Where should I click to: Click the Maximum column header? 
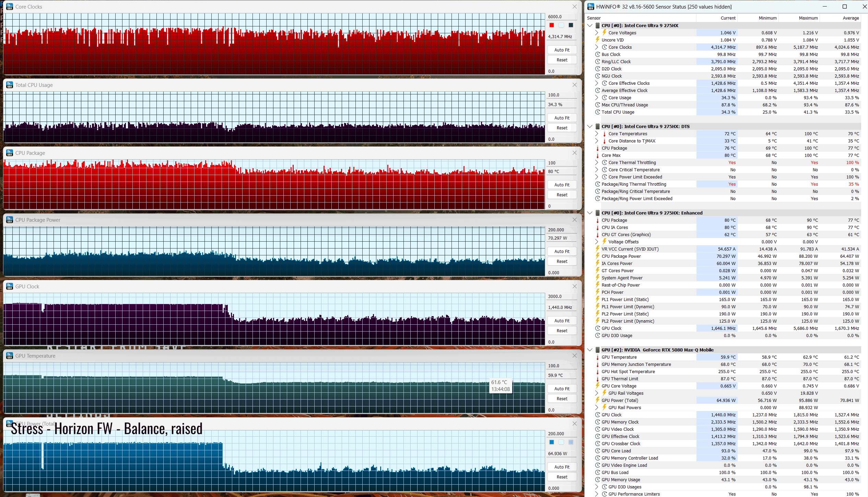pyautogui.click(x=808, y=18)
